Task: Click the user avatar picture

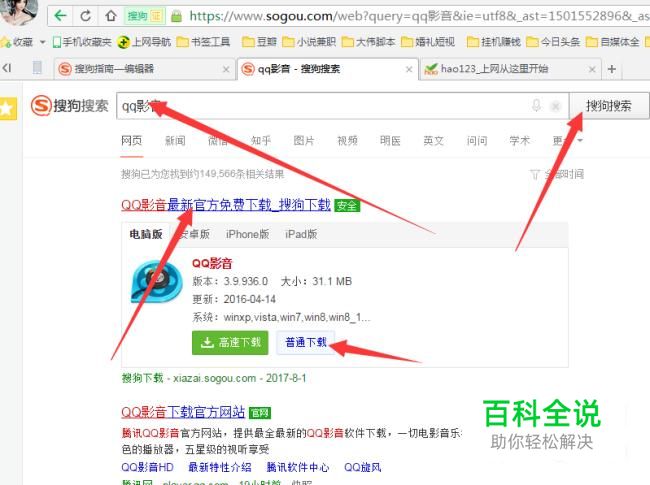Action: (x=19, y=12)
